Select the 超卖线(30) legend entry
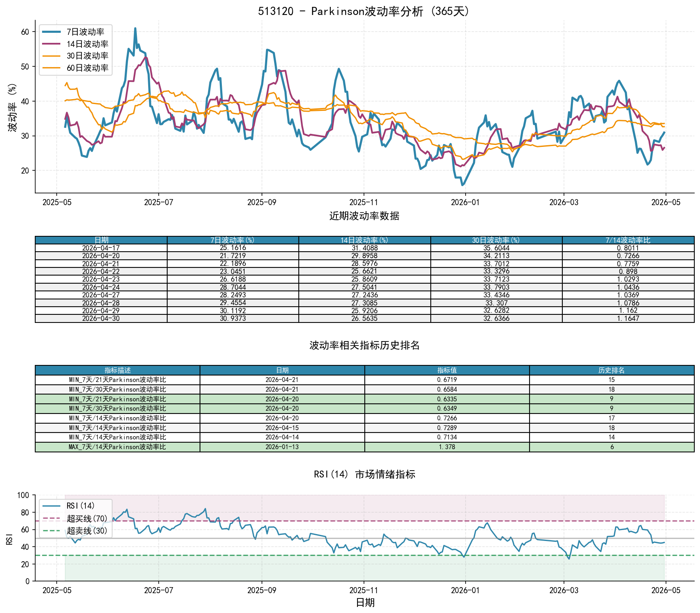Screen dimensions: 700x613 click(75, 531)
